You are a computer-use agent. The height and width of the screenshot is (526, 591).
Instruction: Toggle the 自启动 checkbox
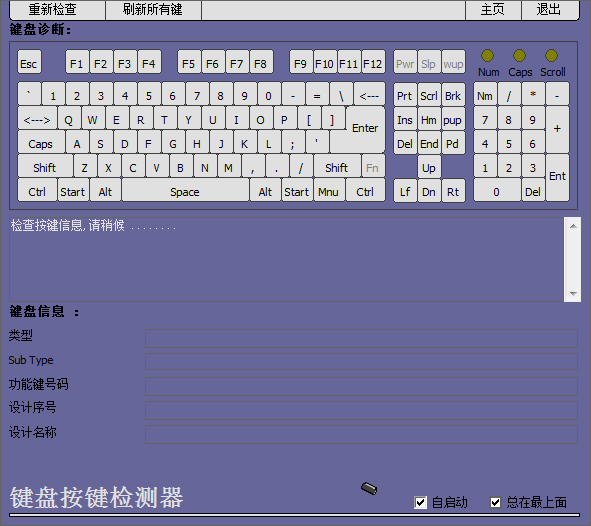coord(420,502)
